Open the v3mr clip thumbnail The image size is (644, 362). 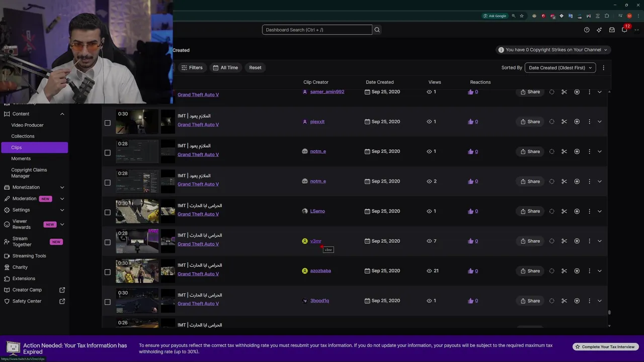point(137,241)
